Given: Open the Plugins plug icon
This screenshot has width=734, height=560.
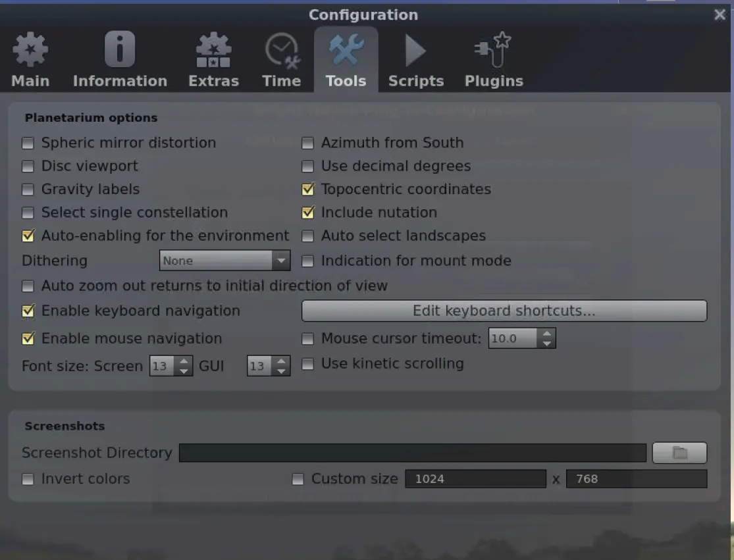Looking at the screenshot, I should (x=493, y=51).
